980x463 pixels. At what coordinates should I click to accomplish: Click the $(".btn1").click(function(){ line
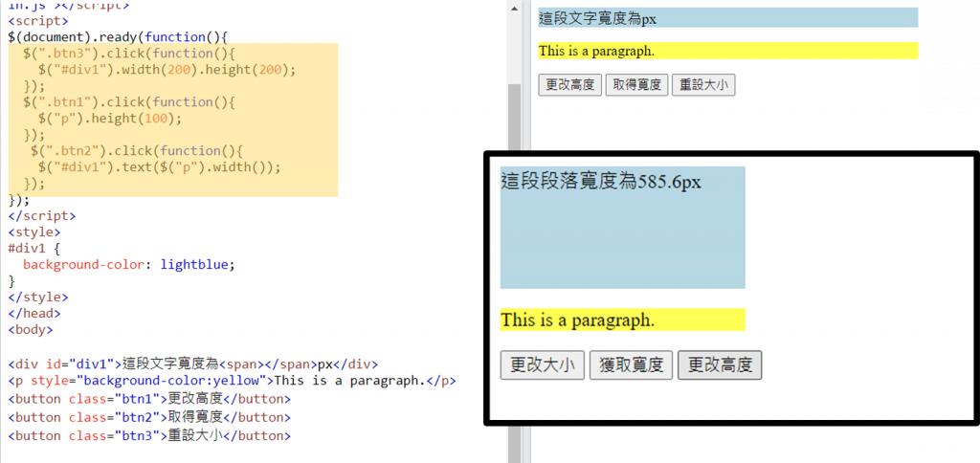(x=130, y=101)
